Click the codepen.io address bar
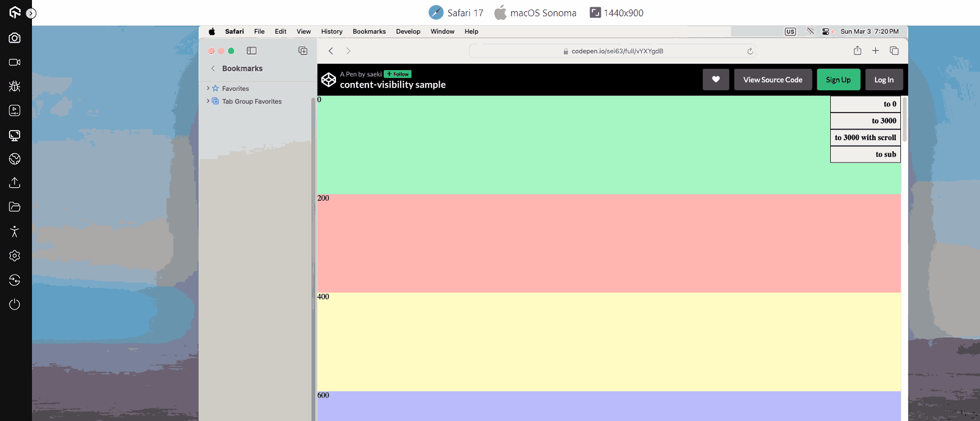This screenshot has width=980, height=421. (613, 52)
